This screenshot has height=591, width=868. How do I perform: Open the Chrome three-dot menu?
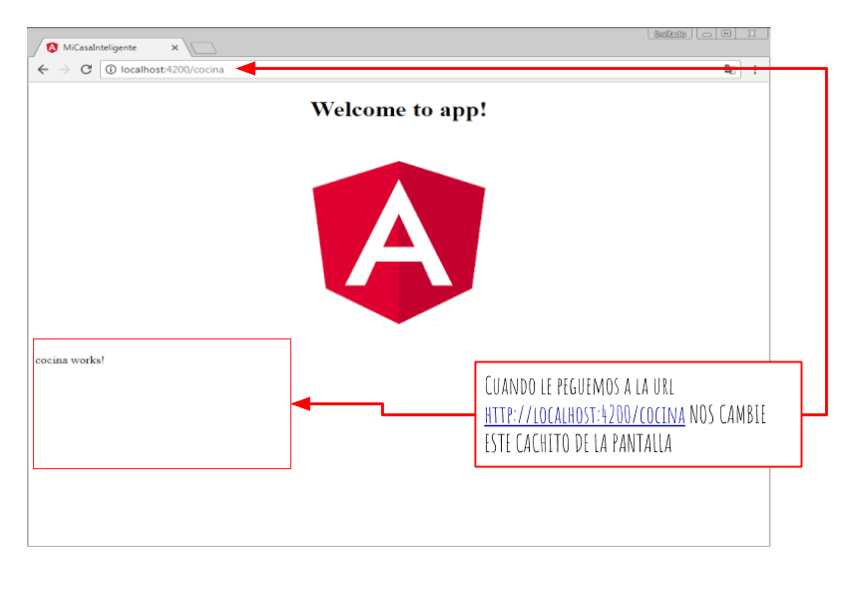tap(755, 70)
